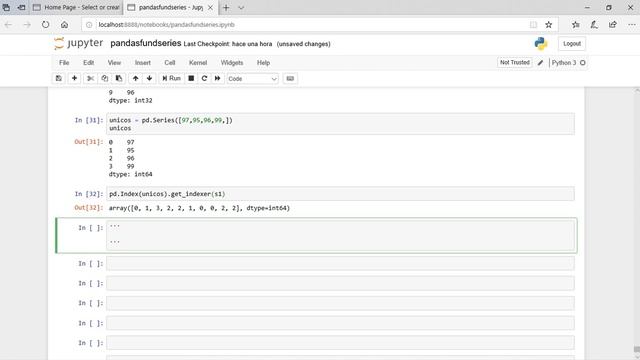Go to browser home page
The image size is (640, 360).
click(x=64, y=25)
